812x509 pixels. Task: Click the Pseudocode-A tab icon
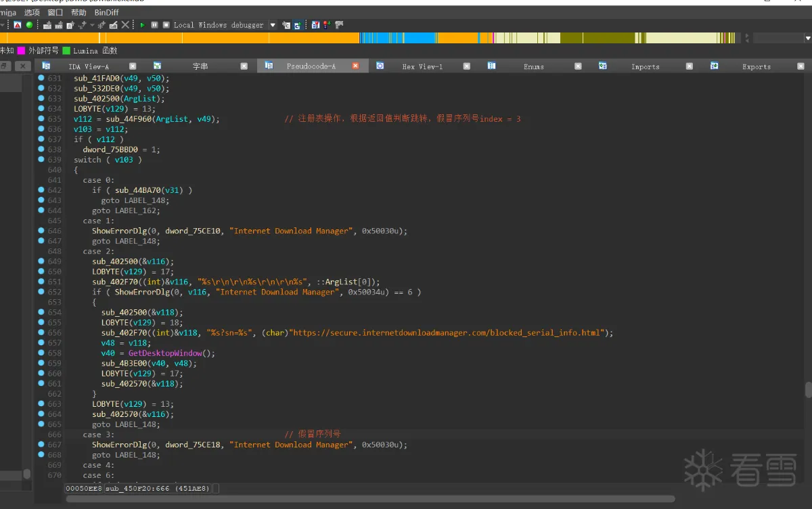pyautogui.click(x=269, y=66)
